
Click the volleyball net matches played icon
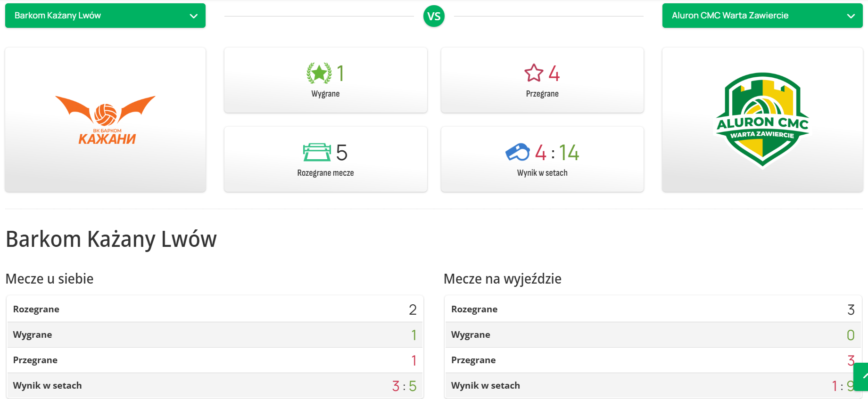[x=317, y=152]
